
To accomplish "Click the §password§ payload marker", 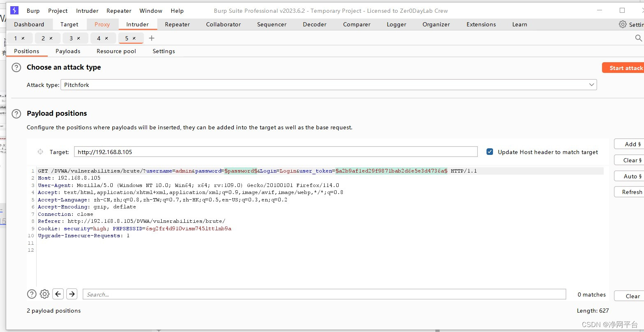I will [x=241, y=171].
